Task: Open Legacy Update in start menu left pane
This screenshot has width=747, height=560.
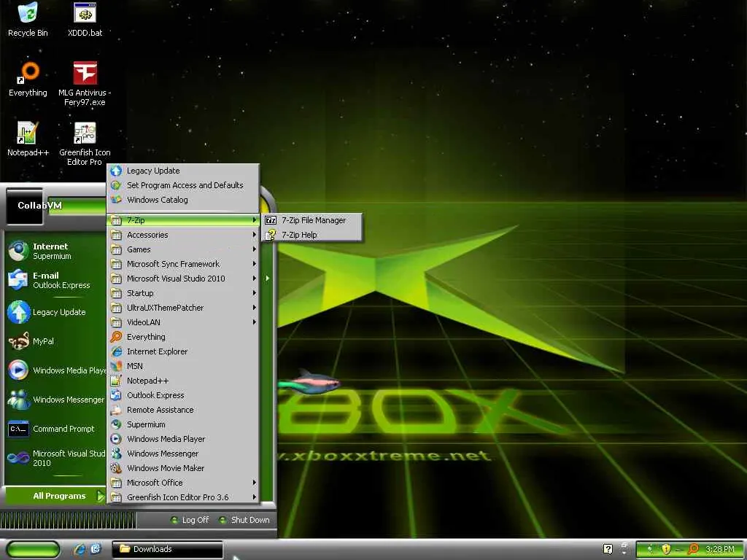Action: (55, 312)
